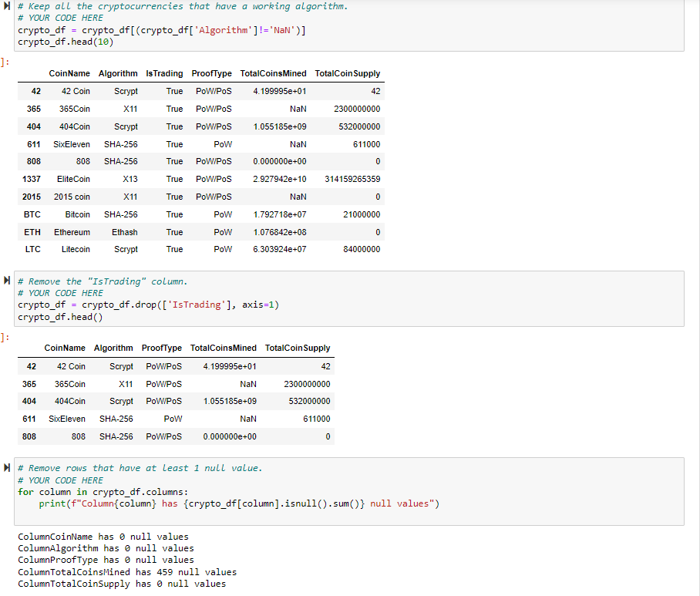Select the CoinName header in first table
The height and width of the screenshot is (596, 700).
click(69, 73)
